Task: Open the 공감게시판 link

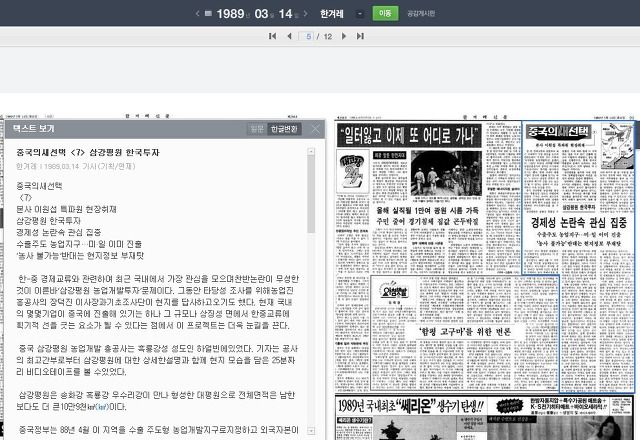Action: (421, 13)
